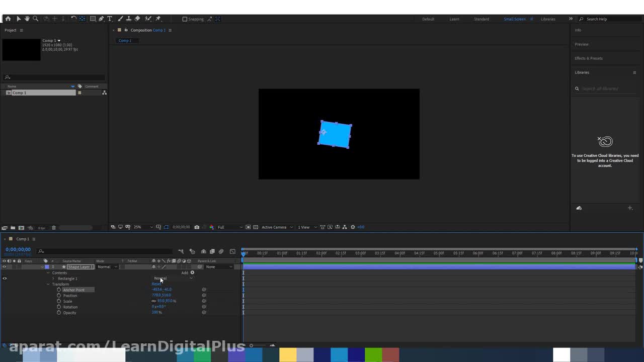
Task: Click the Add contents arrow button
Action: (x=192, y=273)
